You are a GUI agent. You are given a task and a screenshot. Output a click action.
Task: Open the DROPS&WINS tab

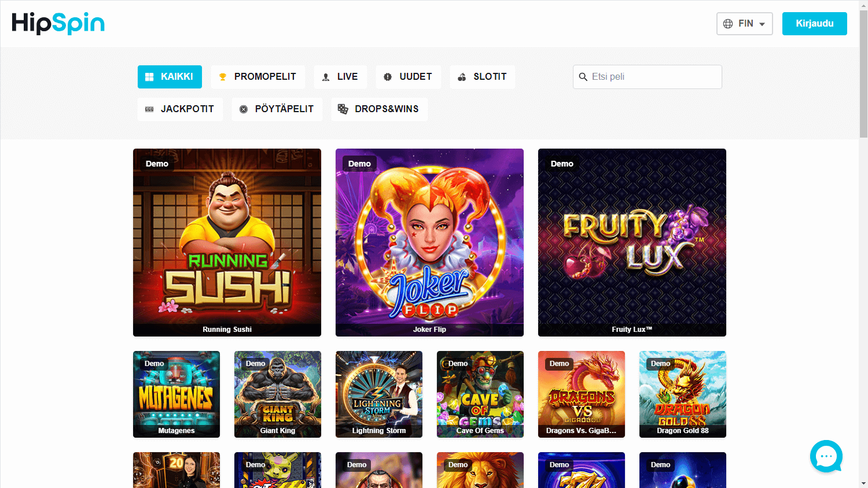pos(380,109)
